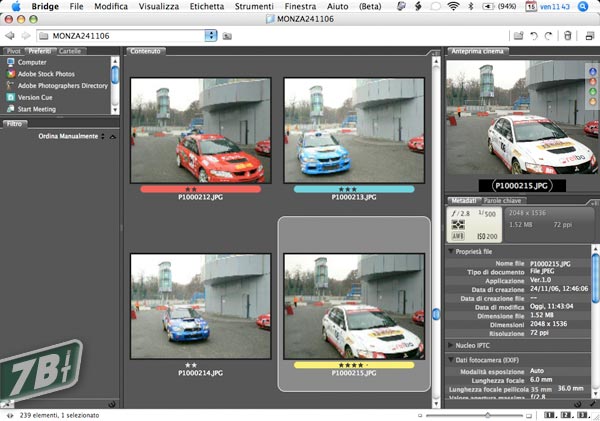Viewport: 600px width, 421px height.
Task: Collapse the Proprietà file section
Action: (x=451, y=251)
